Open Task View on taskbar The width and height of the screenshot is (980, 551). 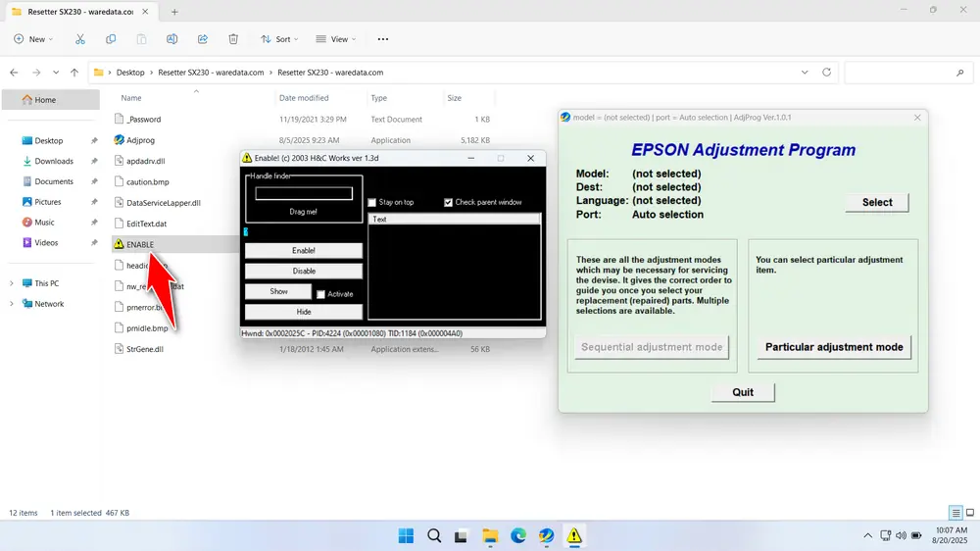point(462,536)
